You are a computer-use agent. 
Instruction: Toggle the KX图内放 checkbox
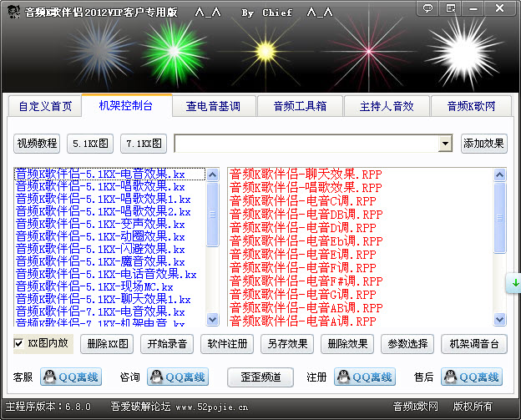18,343
